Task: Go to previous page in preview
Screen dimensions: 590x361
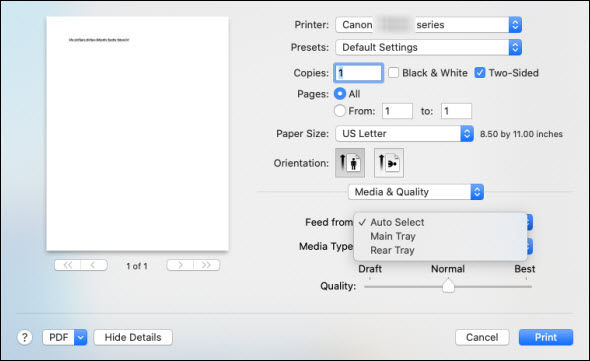Action: (x=94, y=265)
